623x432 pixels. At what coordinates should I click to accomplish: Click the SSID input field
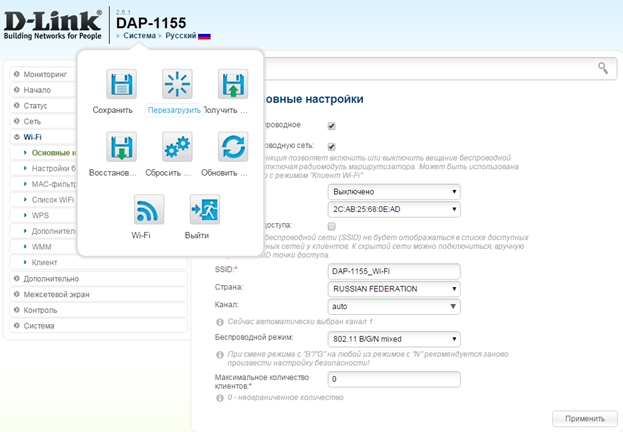point(394,270)
